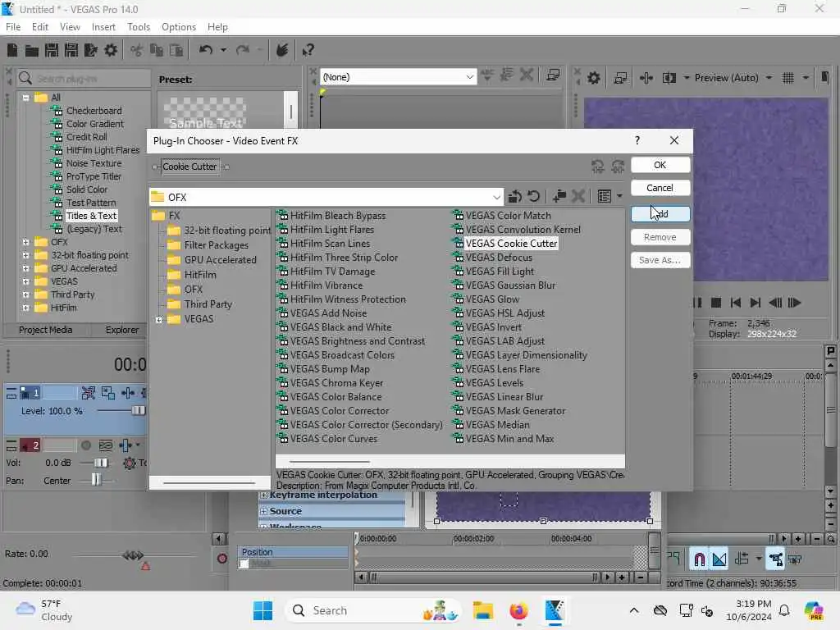Click the Pan slider handle on track 2

pos(96,479)
